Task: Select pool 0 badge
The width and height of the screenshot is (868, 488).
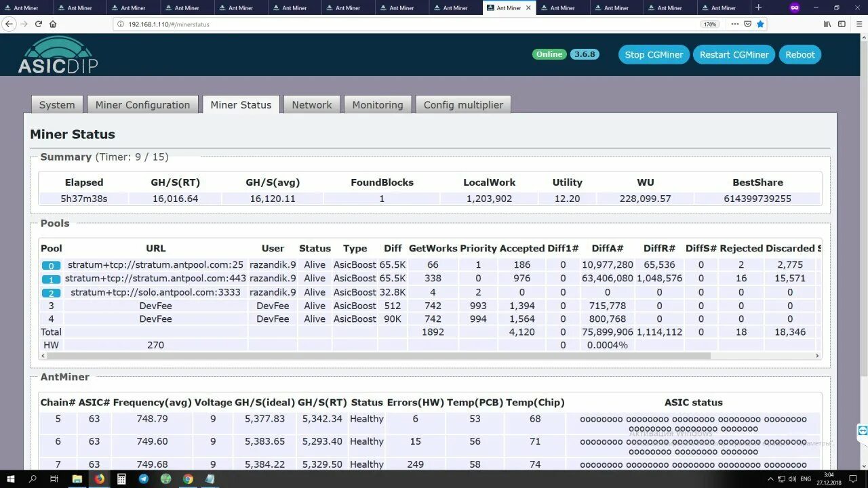Action: pyautogui.click(x=51, y=266)
